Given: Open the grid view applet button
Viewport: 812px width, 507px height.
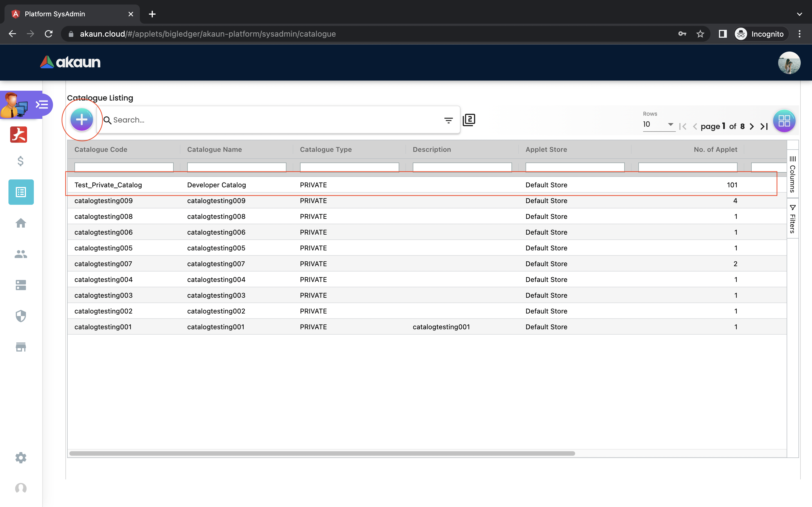Looking at the screenshot, I should [784, 121].
